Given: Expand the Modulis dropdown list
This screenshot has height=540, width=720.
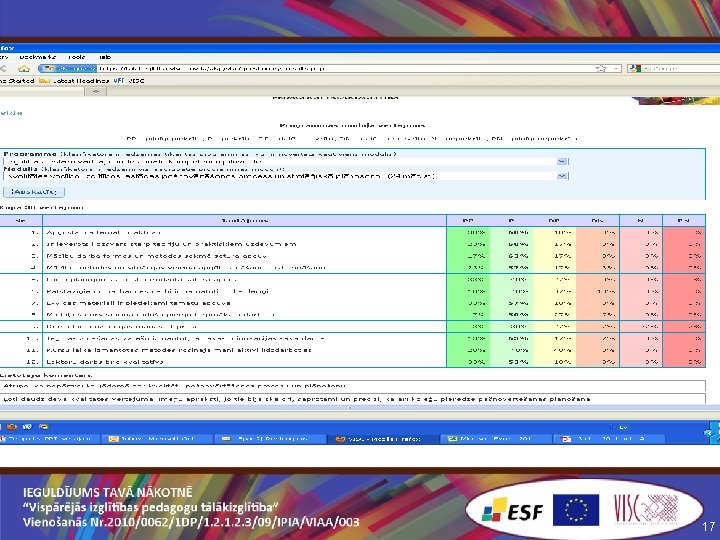Looking at the screenshot, I should coord(562,176).
